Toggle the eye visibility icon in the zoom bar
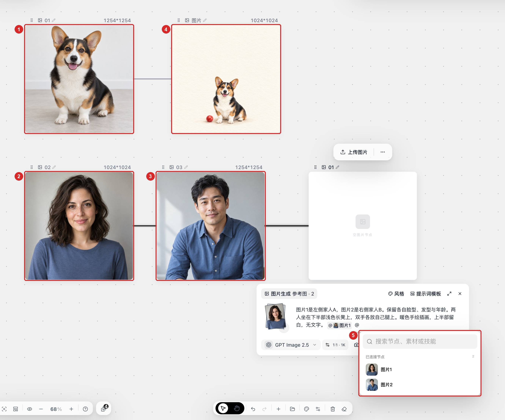Image resolution: width=505 pixels, height=420 pixels. [x=30, y=409]
